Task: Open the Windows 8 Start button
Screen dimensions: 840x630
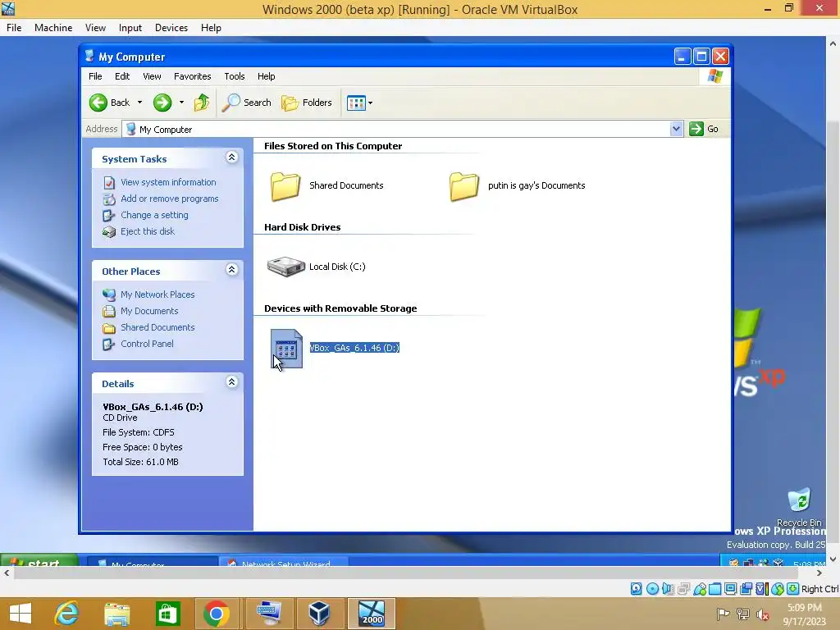Action: (x=21, y=614)
